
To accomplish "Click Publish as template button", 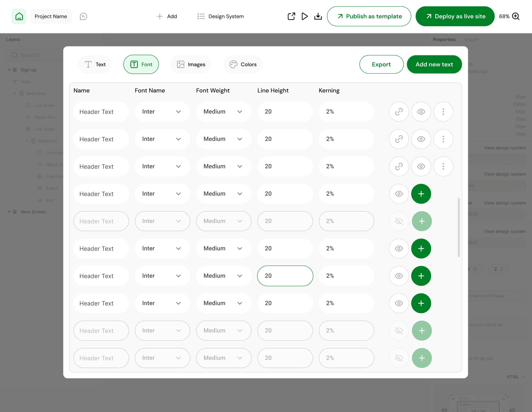I will (369, 16).
